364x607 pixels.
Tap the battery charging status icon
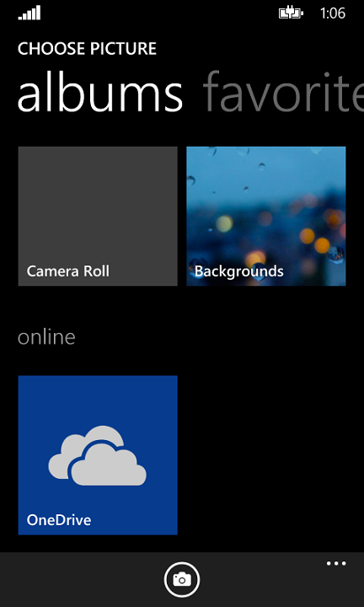click(x=291, y=13)
